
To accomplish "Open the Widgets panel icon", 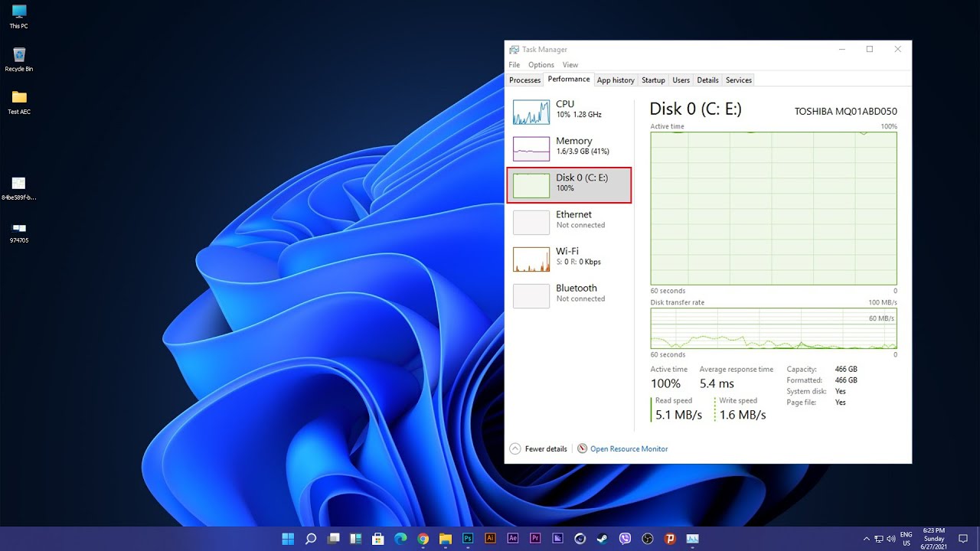I will [x=355, y=539].
